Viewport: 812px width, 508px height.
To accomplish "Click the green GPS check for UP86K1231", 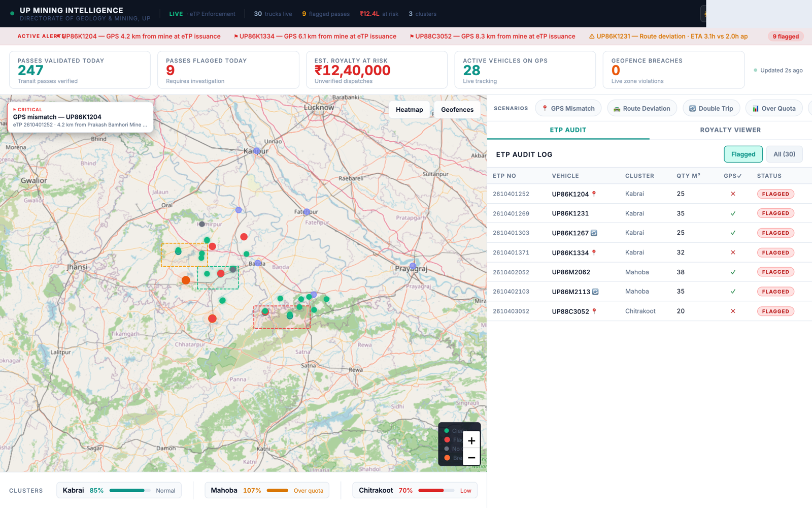I will coord(733,213).
